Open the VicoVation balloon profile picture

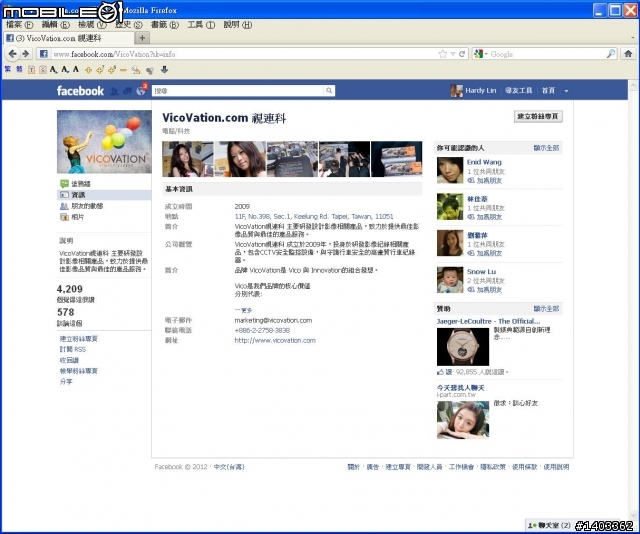104,142
